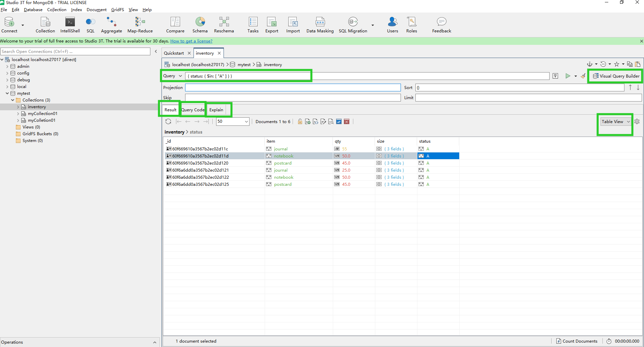
Task: Toggle sort ascending arrow next to Sort
Action: click(630, 87)
